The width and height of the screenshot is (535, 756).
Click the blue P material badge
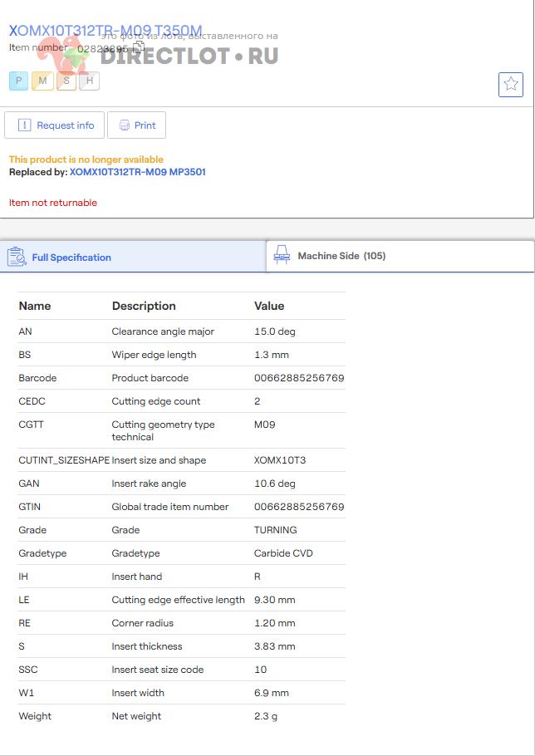[18, 81]
